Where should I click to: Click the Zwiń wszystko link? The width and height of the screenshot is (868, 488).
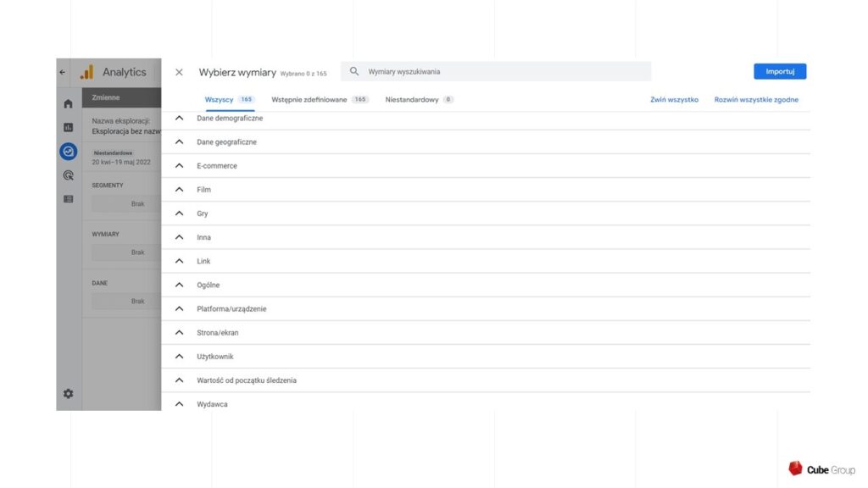674,100
